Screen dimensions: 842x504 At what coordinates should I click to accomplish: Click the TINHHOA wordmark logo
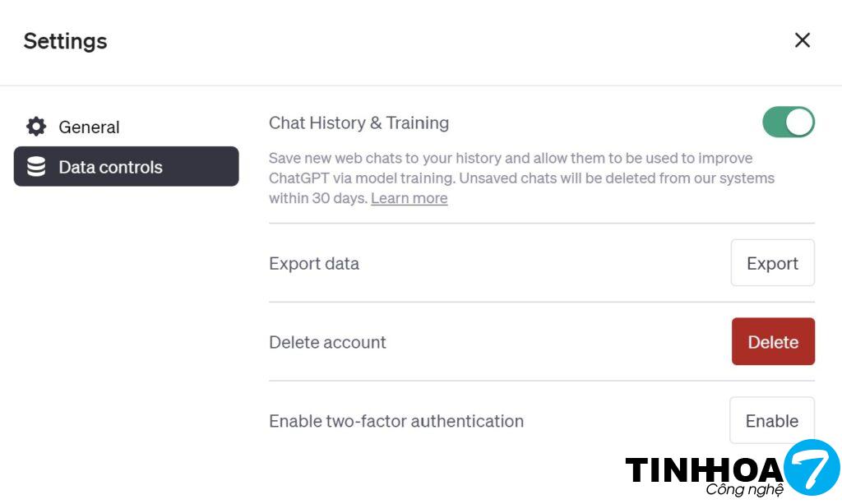click(x=704, y=470)
